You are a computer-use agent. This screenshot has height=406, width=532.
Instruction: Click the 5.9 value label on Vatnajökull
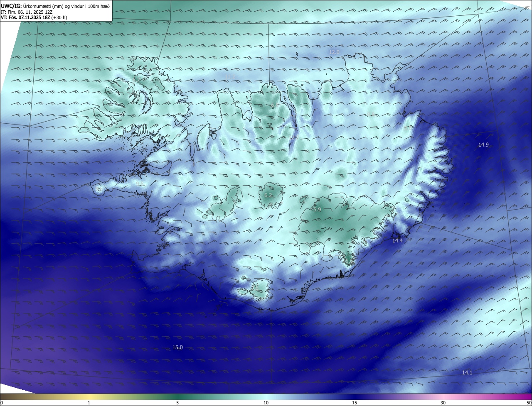317,210
